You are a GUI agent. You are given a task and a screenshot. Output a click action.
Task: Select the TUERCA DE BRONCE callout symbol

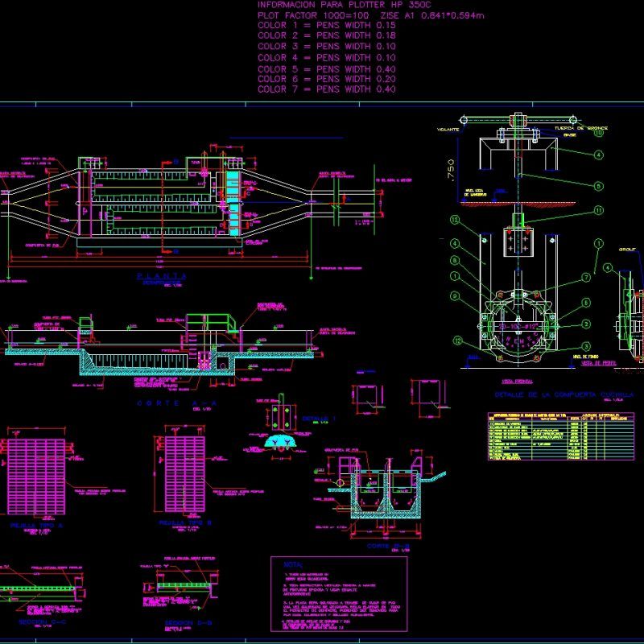tap(598, 131)
